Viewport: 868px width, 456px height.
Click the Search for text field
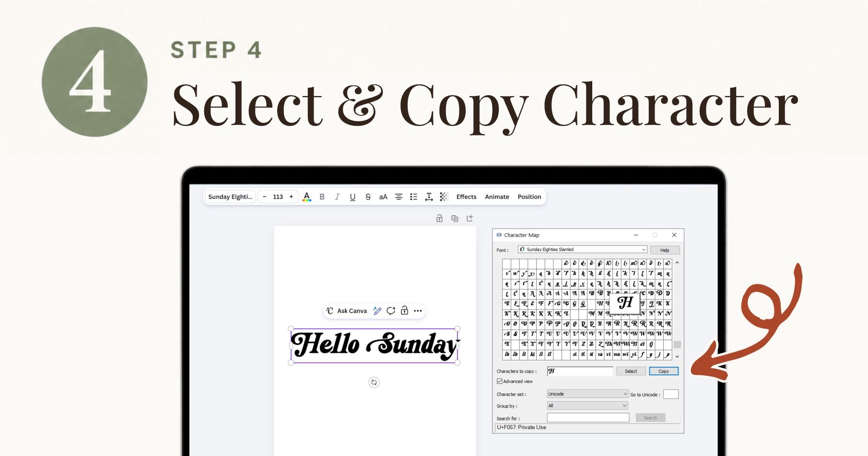click(x=588, y=418)
